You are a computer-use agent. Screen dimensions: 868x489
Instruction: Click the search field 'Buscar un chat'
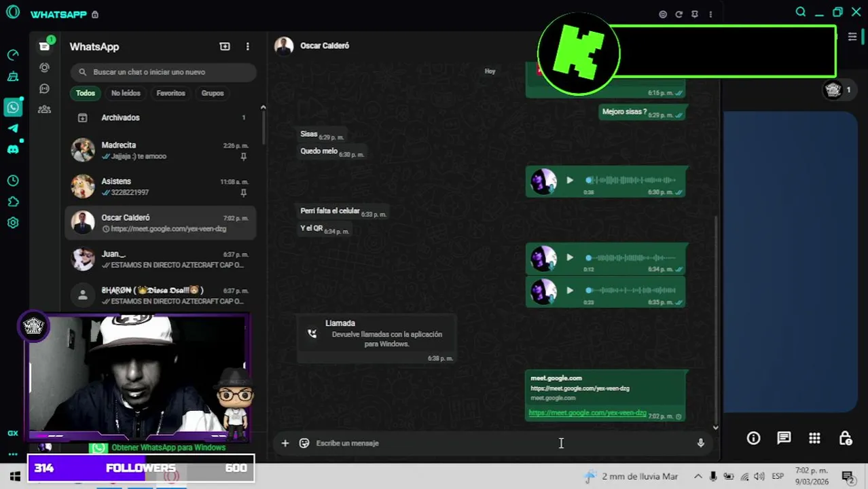tap(163, 72)
